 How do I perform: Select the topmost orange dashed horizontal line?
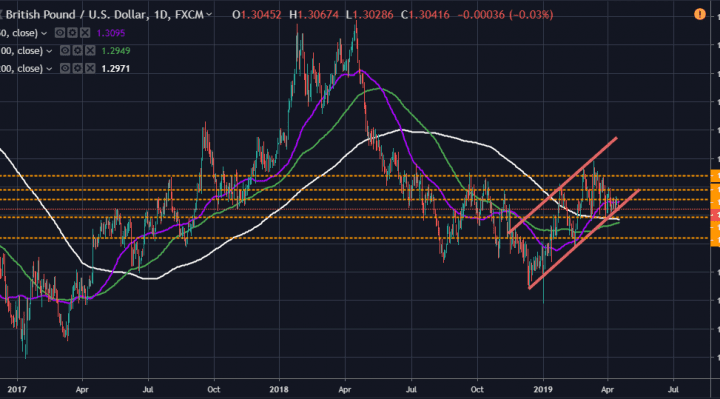pyautogui.click(x=354, y=176)
